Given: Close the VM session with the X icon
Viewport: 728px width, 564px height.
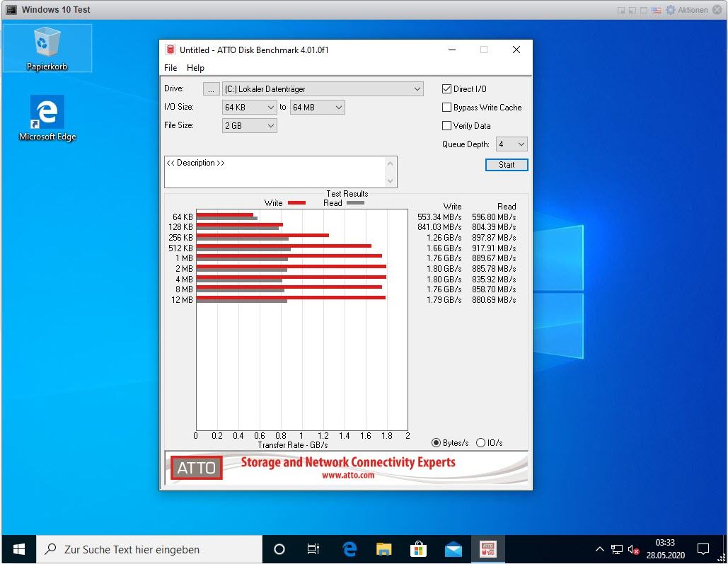Looking at the screenshot, I should (x=717, y=10).
